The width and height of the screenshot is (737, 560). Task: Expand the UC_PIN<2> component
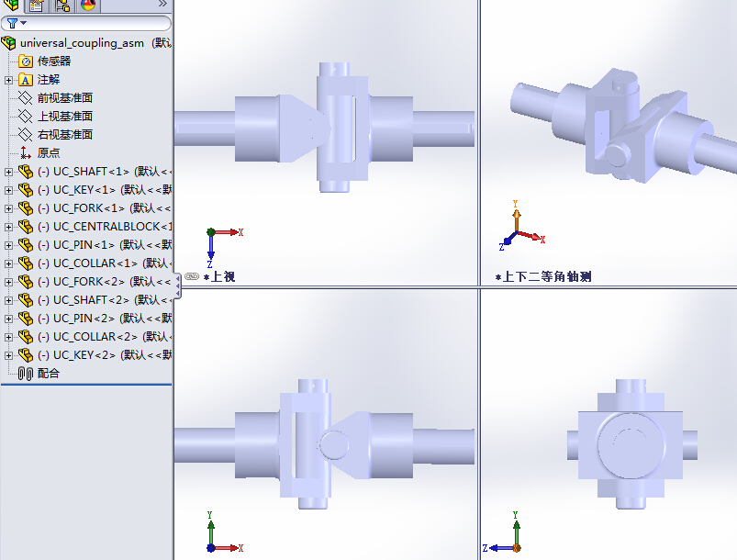[8, 319]
